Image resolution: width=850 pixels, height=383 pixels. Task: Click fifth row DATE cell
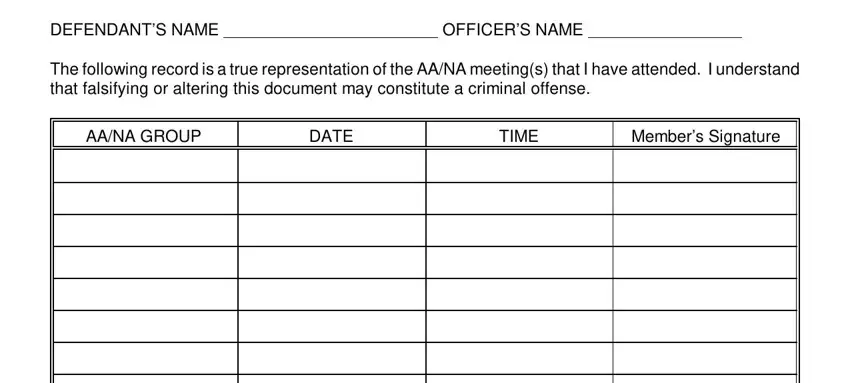[x=332, y=294]
